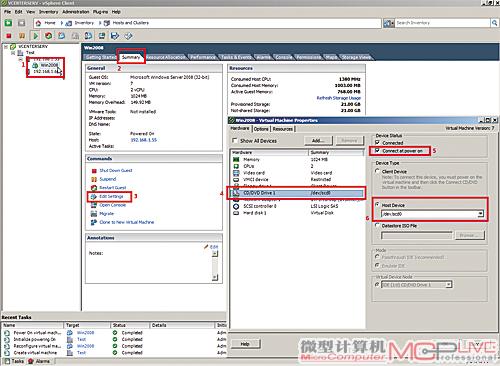This screenshot has height=366, width=500.
Task: Click the Hosts and Clusters breadcrumb icon
Action: point(107,23)
